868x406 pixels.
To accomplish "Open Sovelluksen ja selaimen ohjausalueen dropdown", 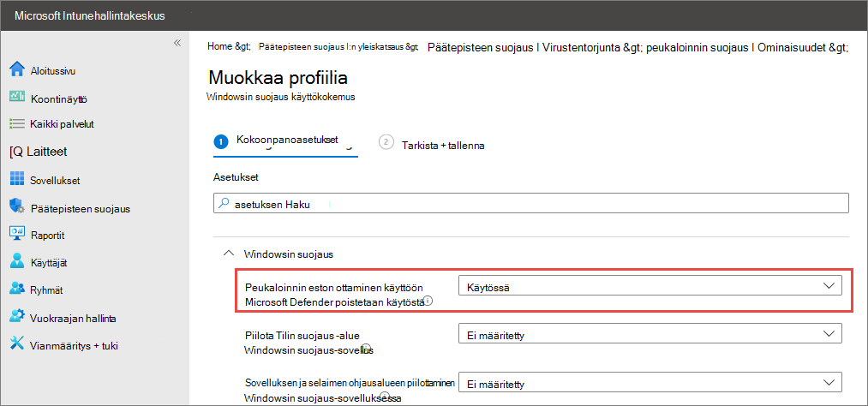I will tap(650, 383).
